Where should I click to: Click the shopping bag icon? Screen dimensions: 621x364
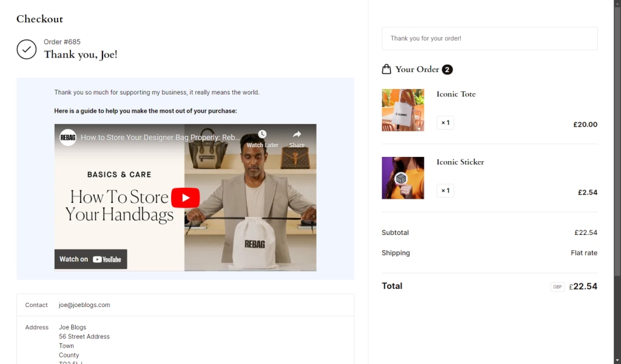(386, 69)
